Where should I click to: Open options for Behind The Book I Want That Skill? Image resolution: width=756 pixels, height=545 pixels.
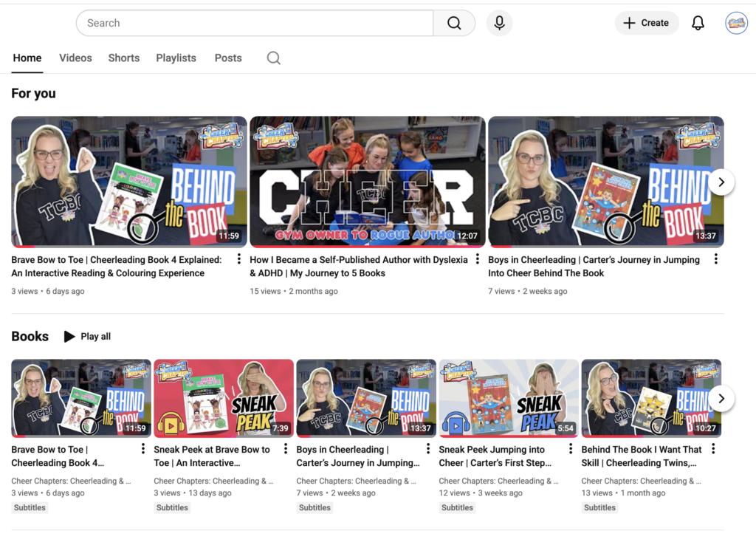(x=713, y=449)
